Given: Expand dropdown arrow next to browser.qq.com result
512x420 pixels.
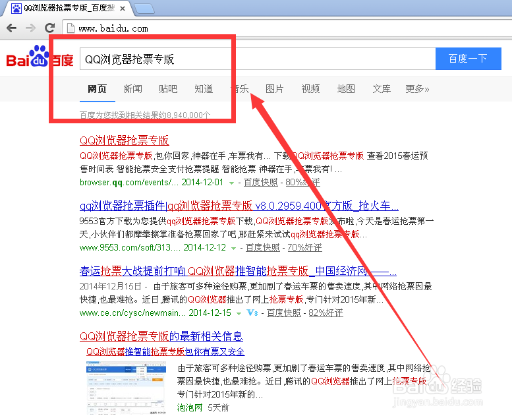Looking at the screenshot, I should (x=231, y=183).
